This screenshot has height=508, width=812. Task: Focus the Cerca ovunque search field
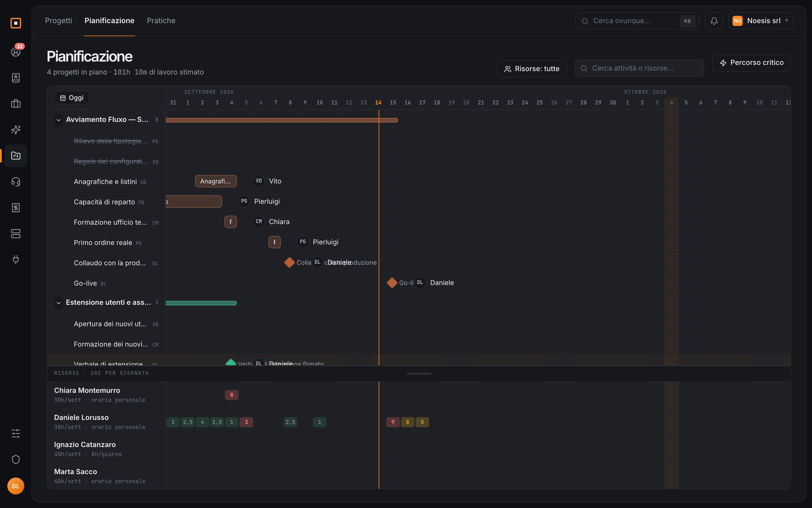(x=637, y=21)
